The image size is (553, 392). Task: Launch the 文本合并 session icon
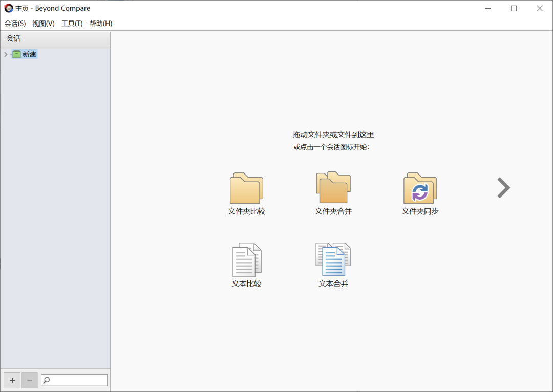click(333, 260)
